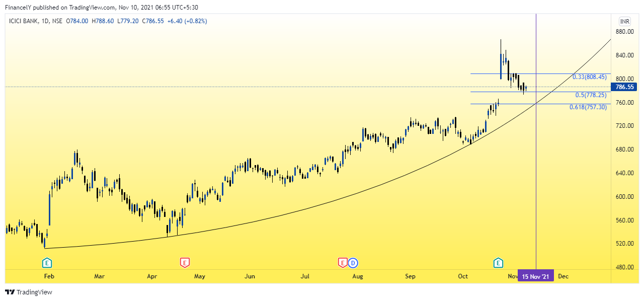
Task: Click the current price label 786.55
Action: coord(624,87)
